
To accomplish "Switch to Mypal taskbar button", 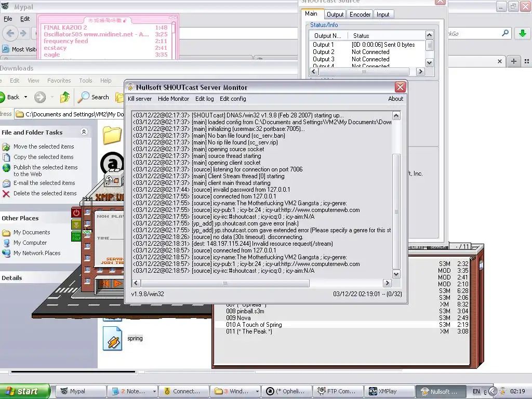I will click(x=81, y=391).
